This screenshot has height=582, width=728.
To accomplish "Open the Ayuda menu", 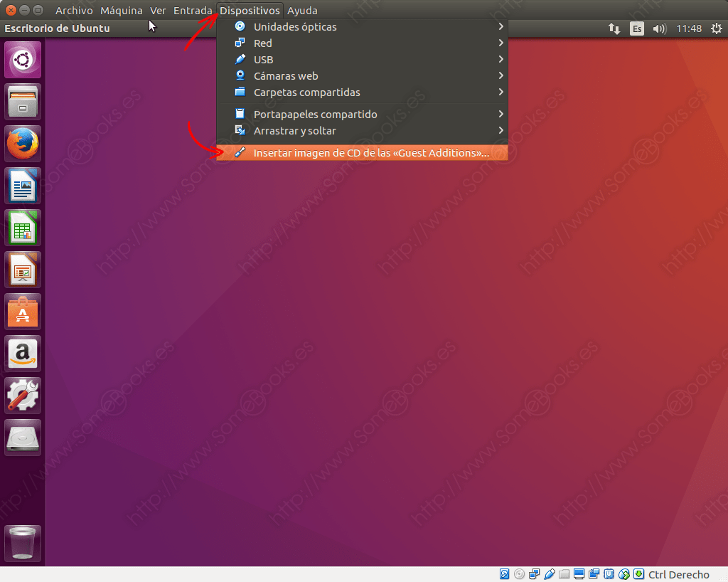I will 302,11.
